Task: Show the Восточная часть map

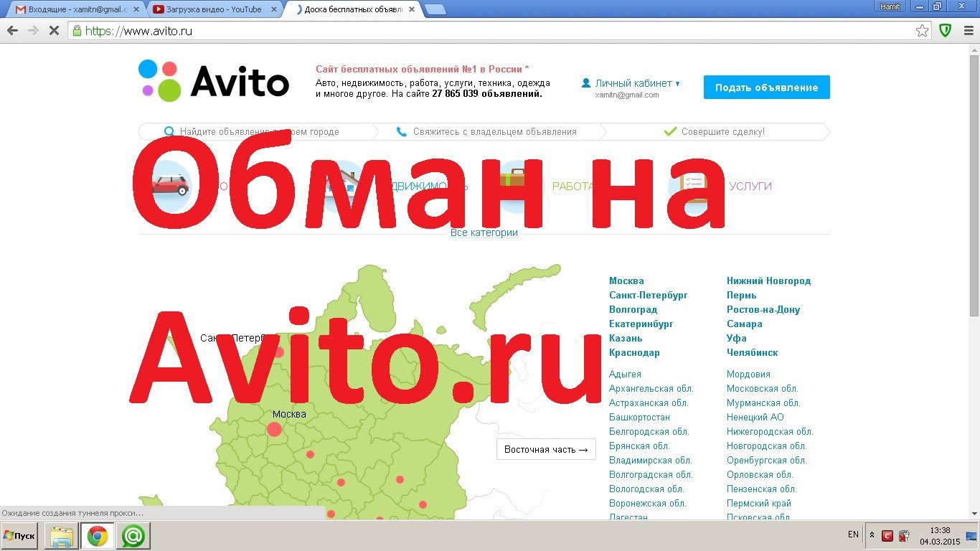Action: click(546, 450)
